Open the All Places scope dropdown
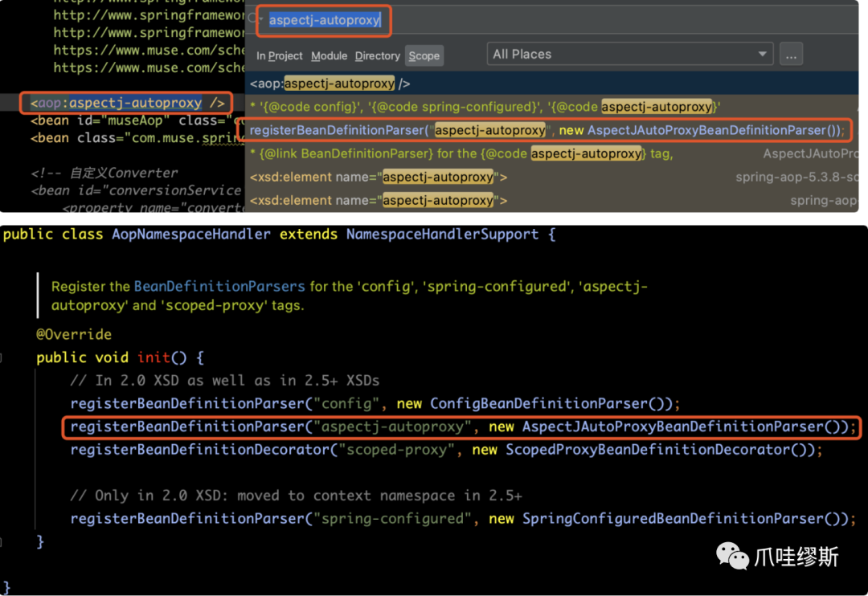The height and width of the screenshot is (596, 868). pyautogui.click(x=629, y=55)
